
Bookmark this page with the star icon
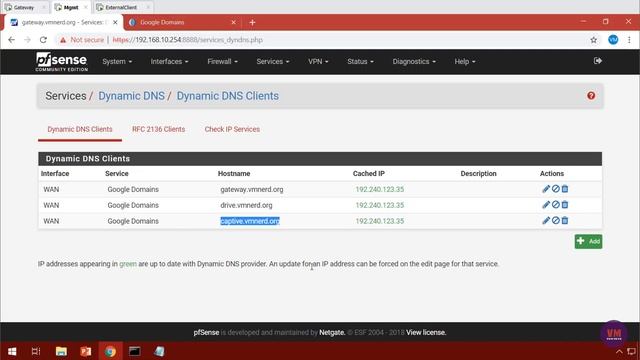click(x=593, y=40)
